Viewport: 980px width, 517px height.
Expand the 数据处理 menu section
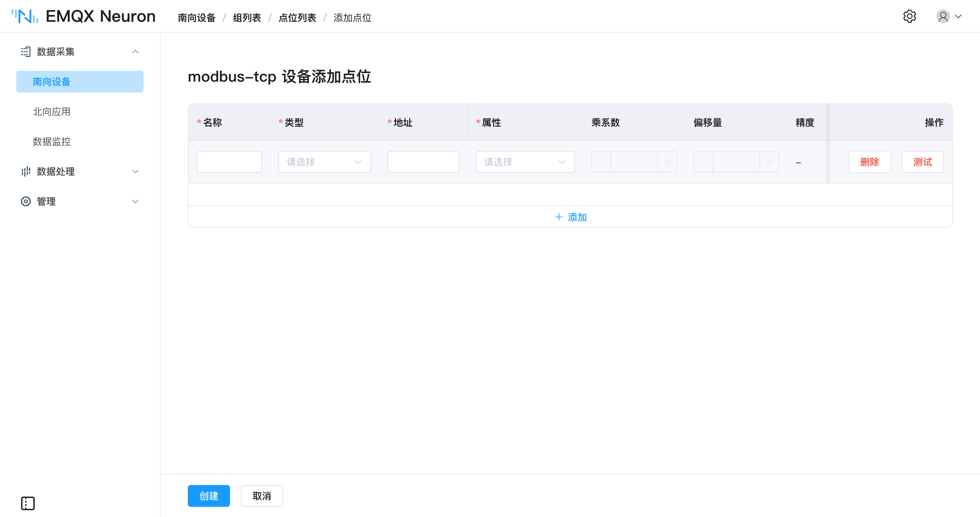click(x=135, y=171)
